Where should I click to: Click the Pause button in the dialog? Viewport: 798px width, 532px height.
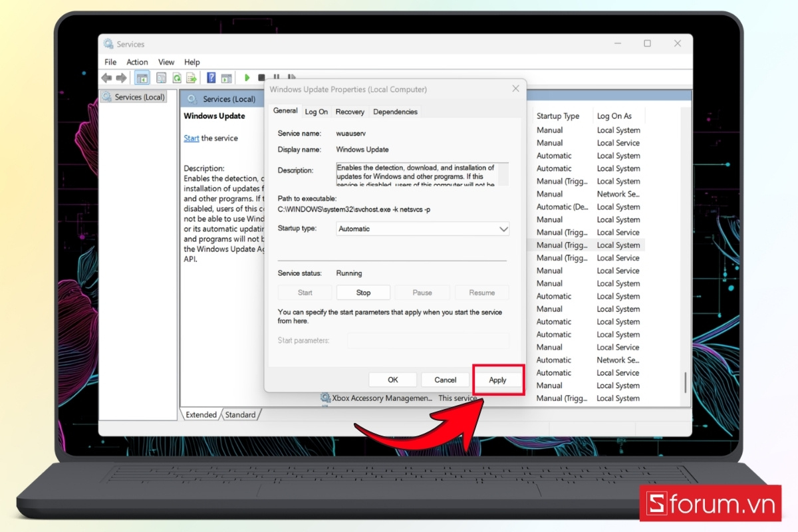coord(422,293)
